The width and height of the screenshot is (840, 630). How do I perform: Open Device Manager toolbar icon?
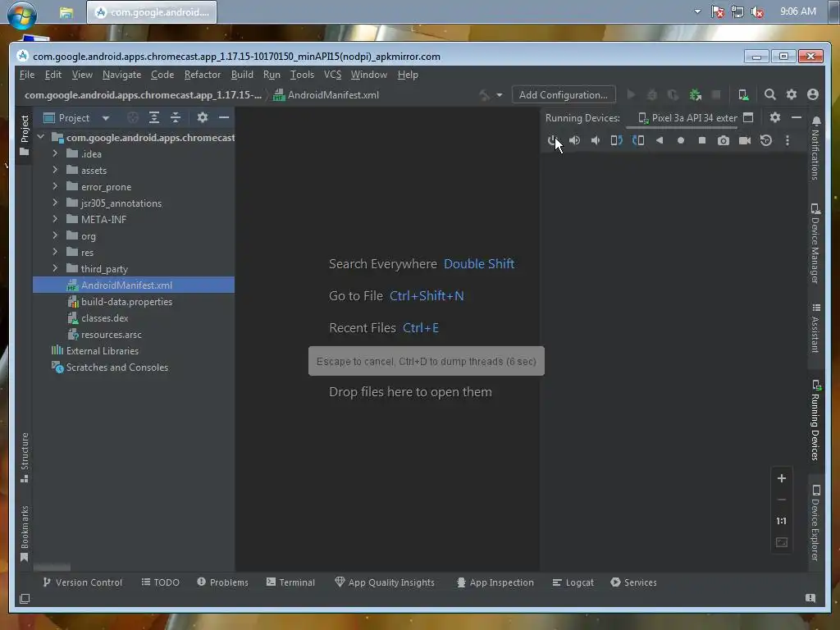pos(743,95)
